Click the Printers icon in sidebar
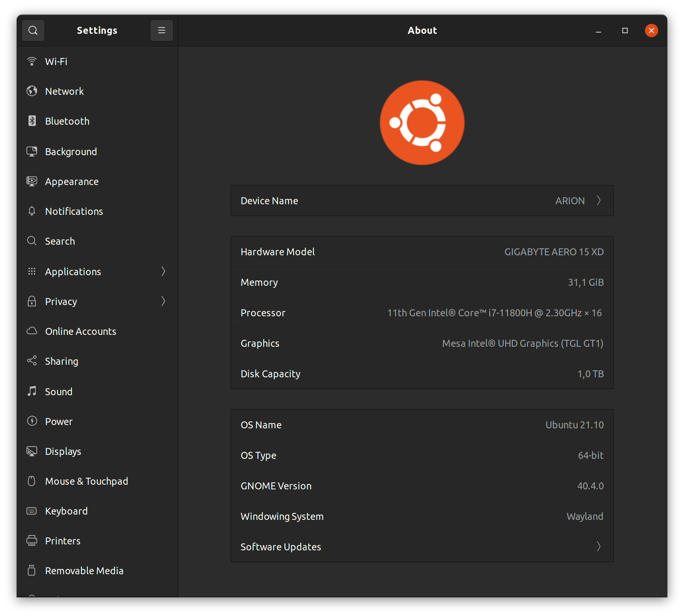The height and width of the screenshot is (616, 684). 32,540
